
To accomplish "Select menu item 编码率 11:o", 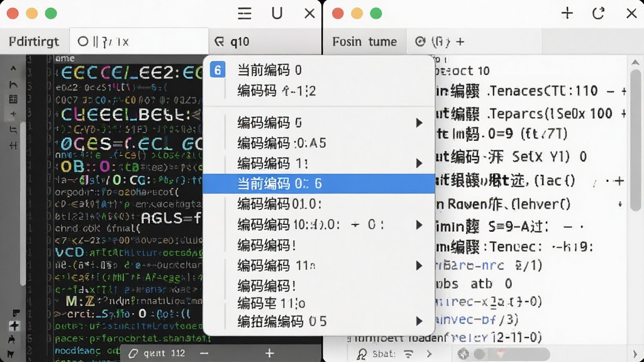I will point(319,304).
